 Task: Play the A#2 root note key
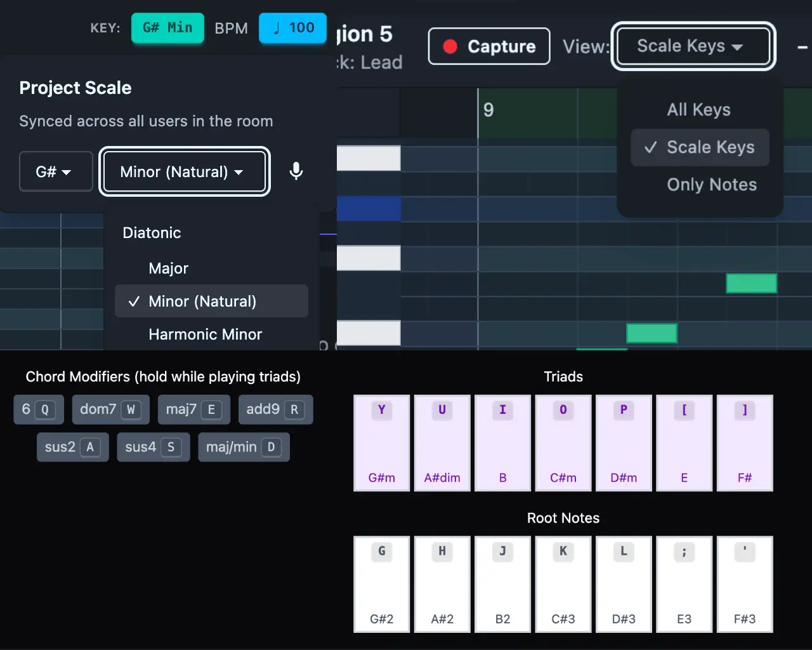[x=442, y=585]
